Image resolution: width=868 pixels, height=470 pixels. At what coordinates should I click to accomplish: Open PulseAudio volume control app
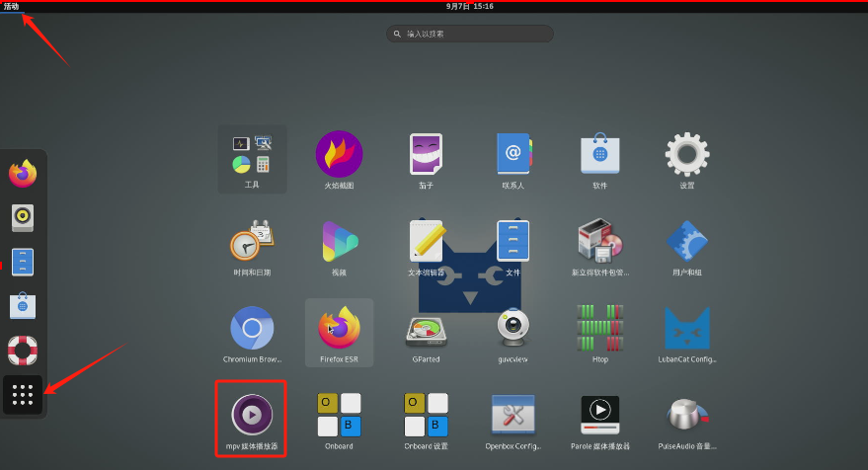click(x=686, y=415)
